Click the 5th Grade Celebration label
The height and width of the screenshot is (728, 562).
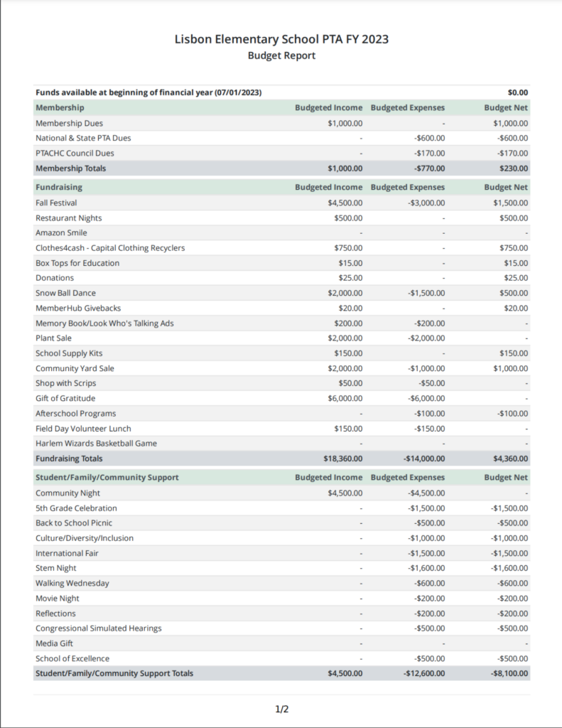76,508
